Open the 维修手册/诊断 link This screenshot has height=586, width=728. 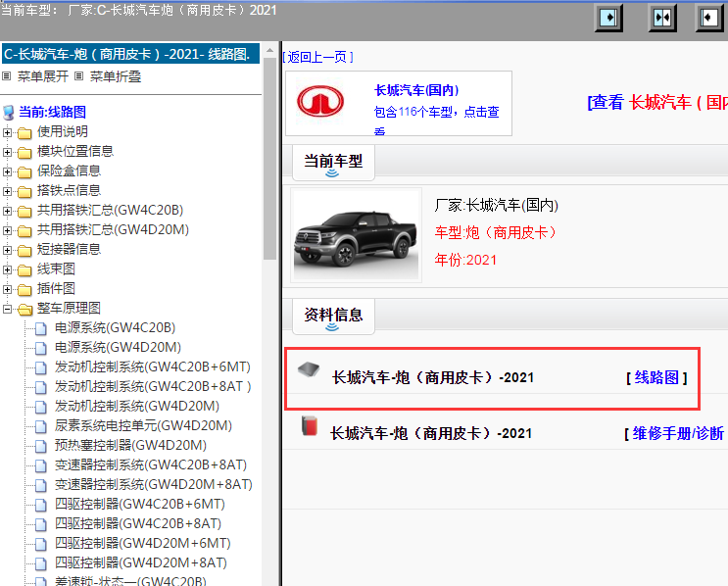678,433
